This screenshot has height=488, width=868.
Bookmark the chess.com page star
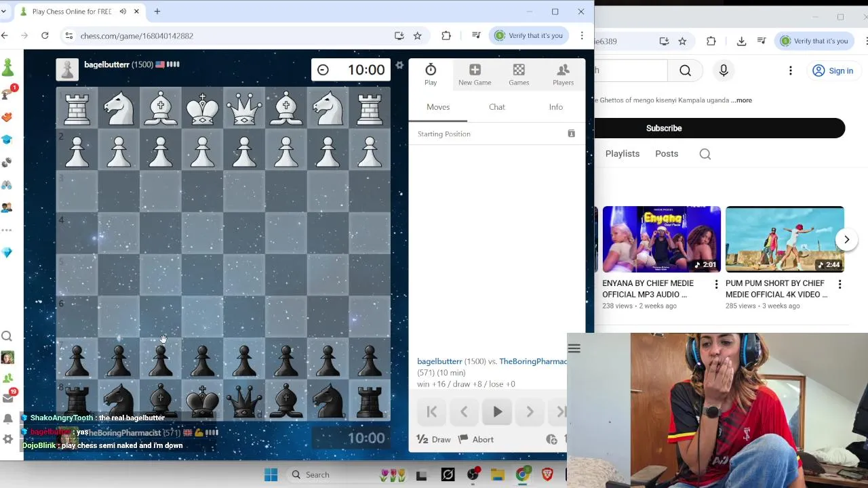pos(417,35)
